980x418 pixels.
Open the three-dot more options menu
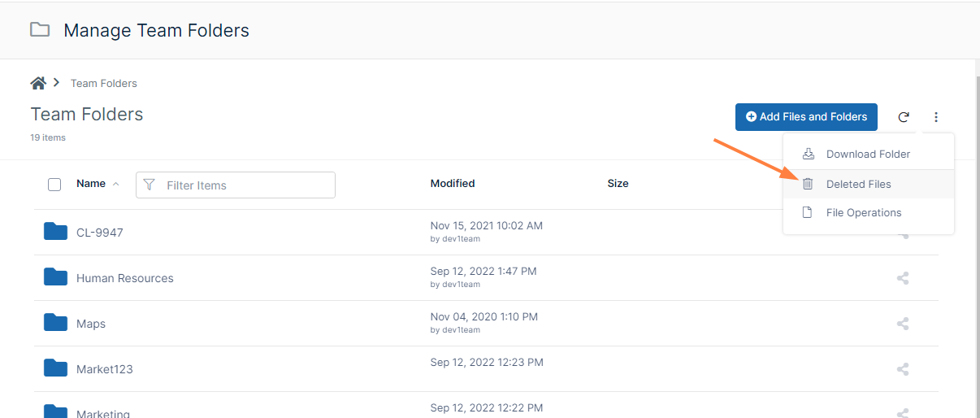[936, 117]
